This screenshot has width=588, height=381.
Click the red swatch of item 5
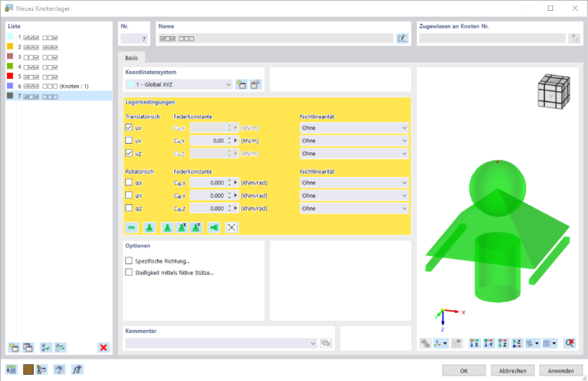10,76
